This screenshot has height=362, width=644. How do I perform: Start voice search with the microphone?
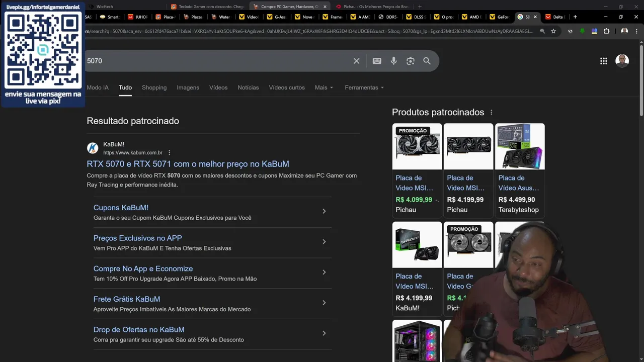393,61
